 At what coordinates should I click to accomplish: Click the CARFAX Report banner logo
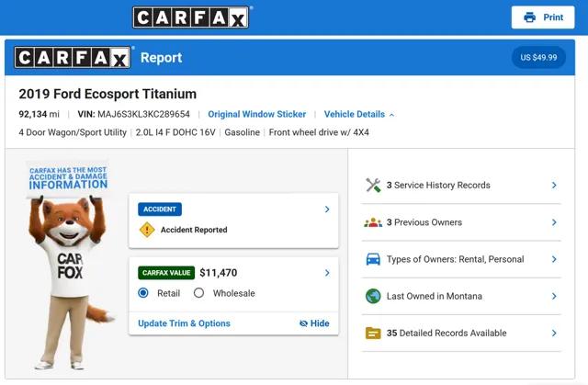coord(73,58)
